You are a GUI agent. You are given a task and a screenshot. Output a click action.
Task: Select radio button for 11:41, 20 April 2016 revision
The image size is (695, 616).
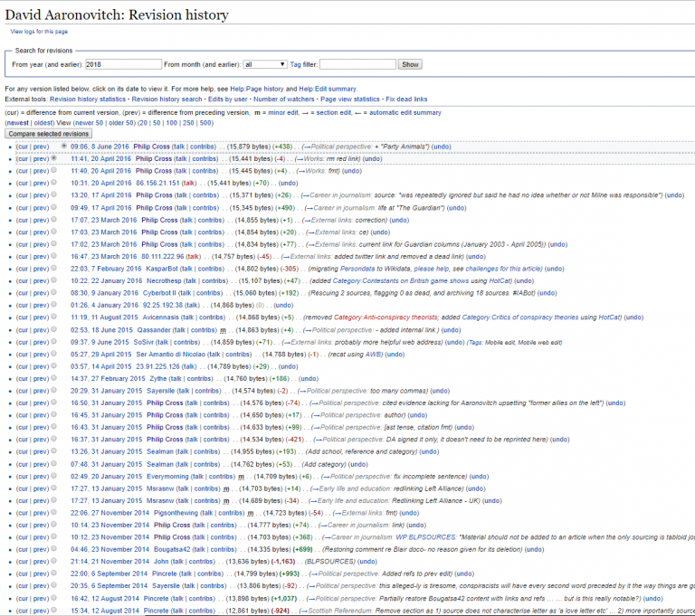click(54, 158)
